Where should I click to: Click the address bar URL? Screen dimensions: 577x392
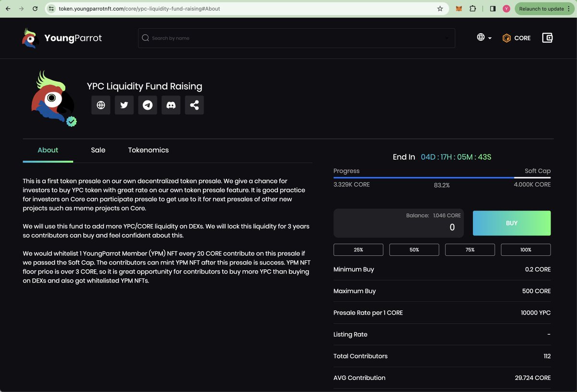(x=139, y=9)
